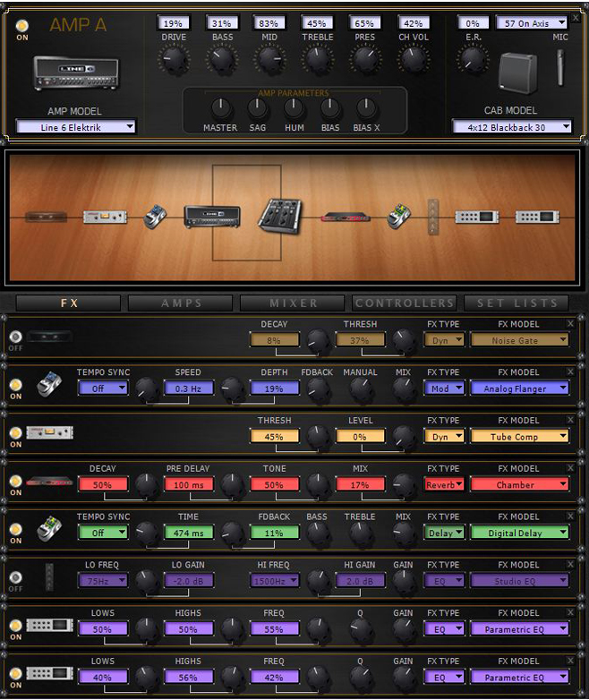Turn off the Digital Delay effect

point(15,529)
